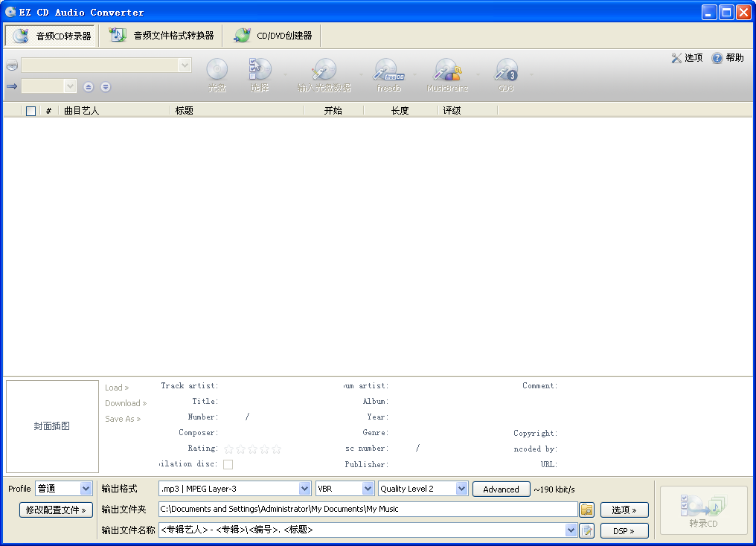
Task: Click the eject drive button
Action: click(88, 86)
